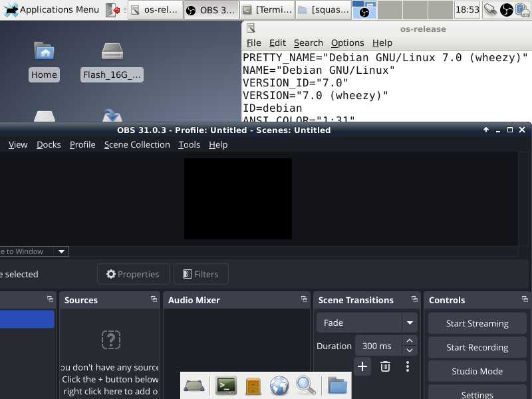
Task: Click the NAME="Debian GNU/Linux" line
Action: (x=319, y=70)
